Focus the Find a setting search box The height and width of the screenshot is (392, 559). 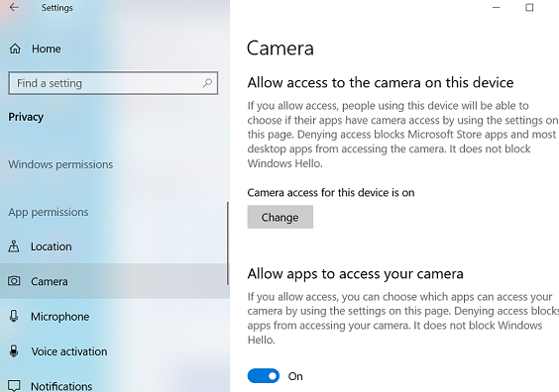point(113,83)
